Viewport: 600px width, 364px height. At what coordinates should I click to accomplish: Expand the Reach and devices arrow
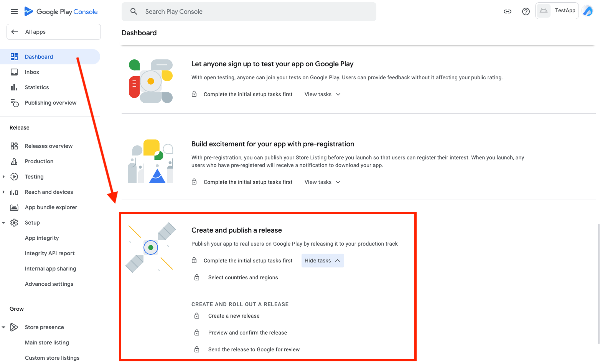click(x=3, y=192)
